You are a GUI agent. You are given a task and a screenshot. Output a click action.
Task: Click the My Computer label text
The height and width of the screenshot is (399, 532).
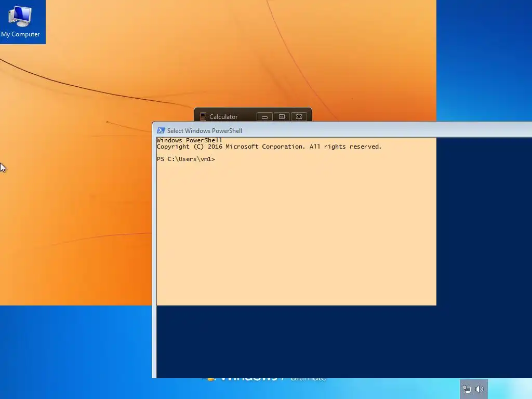point(20,34)
